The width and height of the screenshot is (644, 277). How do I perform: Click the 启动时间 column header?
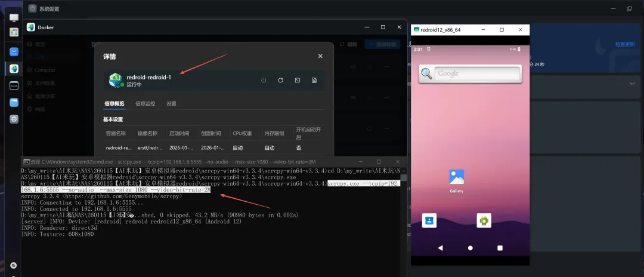coord(179,134)
